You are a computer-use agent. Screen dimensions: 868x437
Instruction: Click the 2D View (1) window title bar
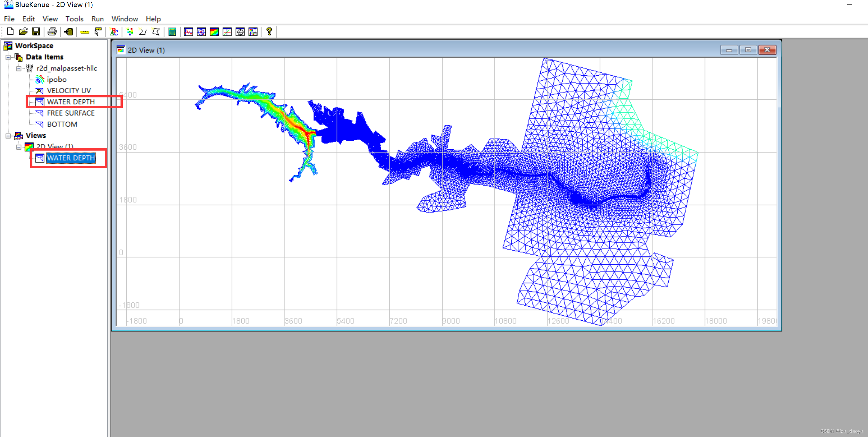pos(404,50)
